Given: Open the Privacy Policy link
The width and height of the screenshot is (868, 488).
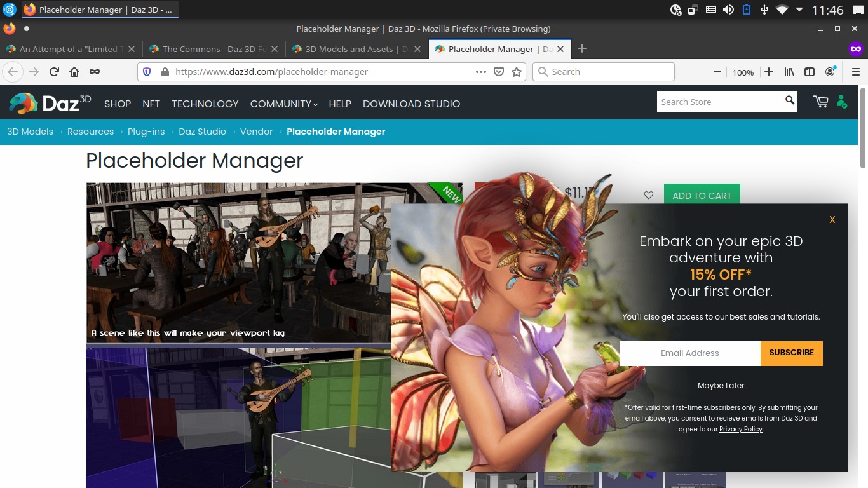Looking at the screenshot, I should pos(741,429).
